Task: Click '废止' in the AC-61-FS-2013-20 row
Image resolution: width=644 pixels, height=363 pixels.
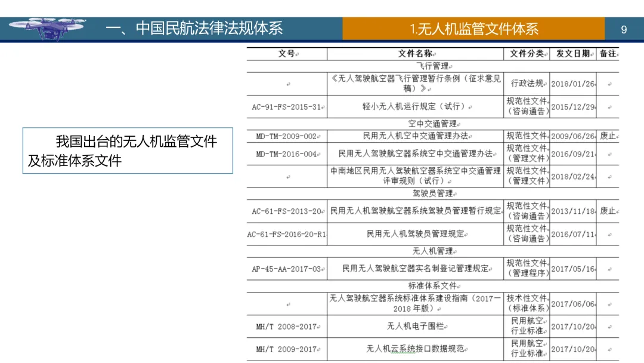Action: click(608, 211)
